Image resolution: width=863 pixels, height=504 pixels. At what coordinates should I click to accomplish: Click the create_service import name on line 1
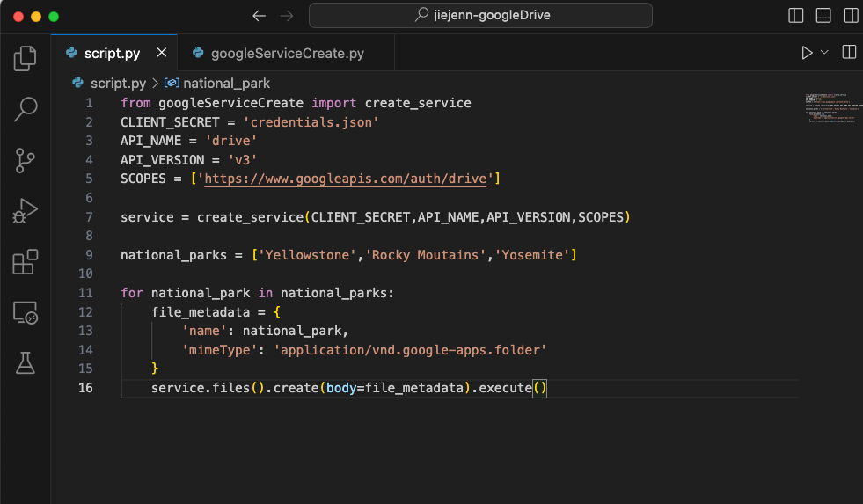click(x=418, y=103)
